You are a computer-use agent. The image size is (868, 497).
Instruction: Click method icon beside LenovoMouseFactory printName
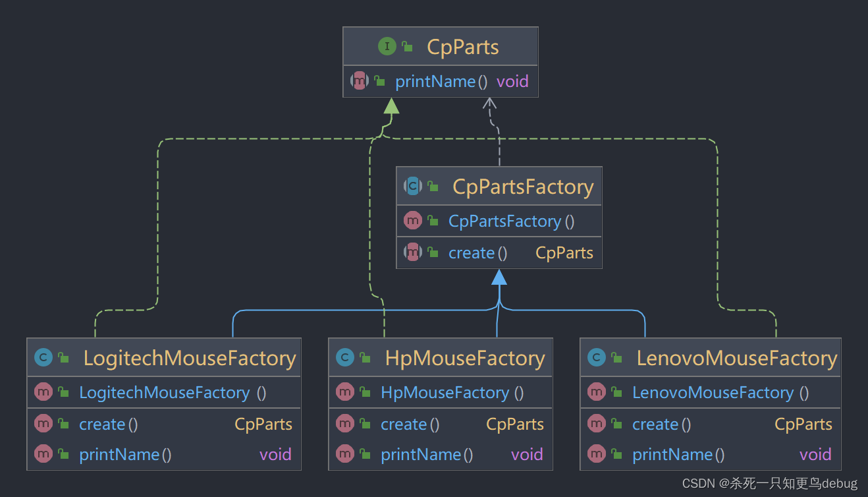coord(597,454)
